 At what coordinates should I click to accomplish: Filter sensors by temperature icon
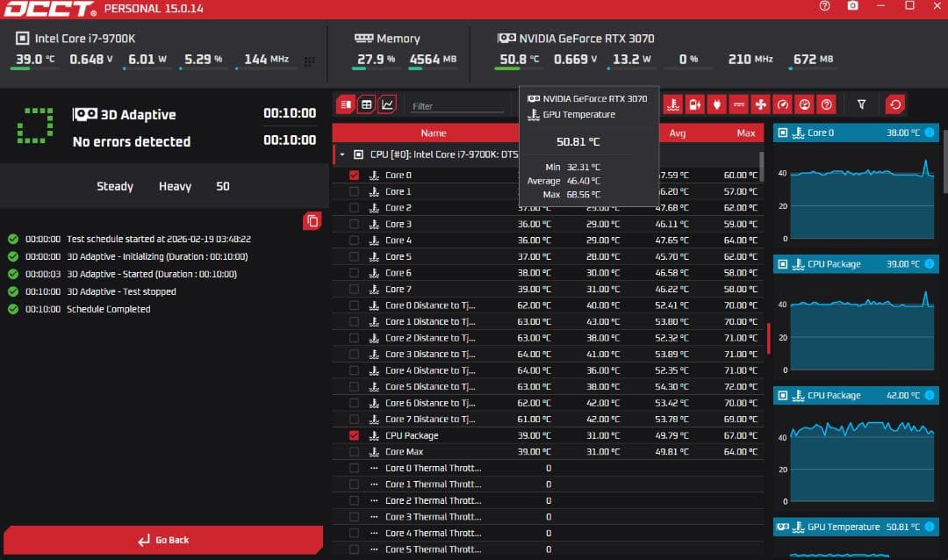click(x=673, y=104)
